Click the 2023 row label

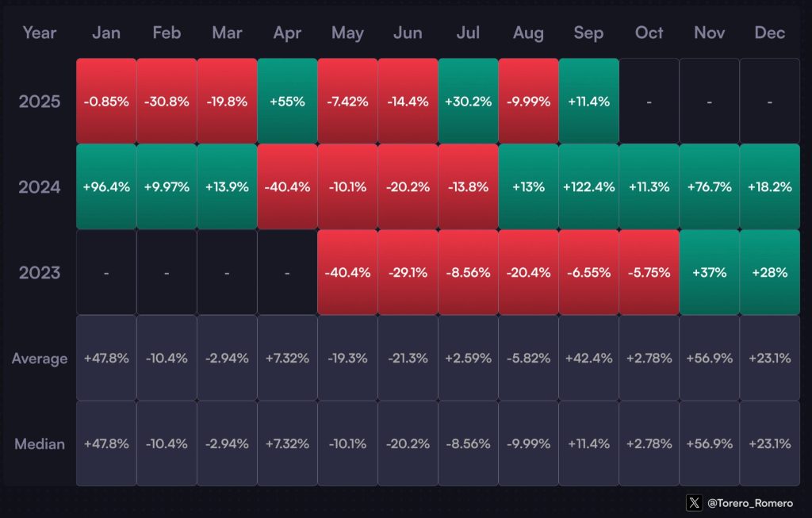[x=40, y=273]
